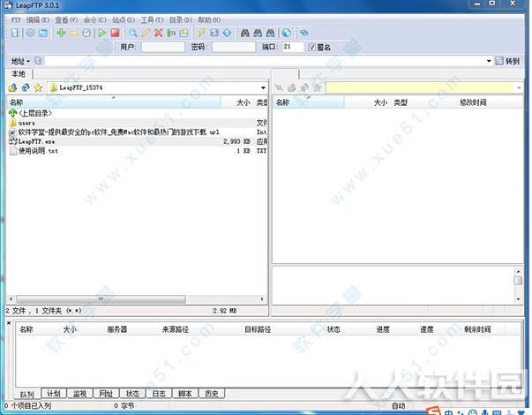Switch to the 监视 tab
Screen dimensions: 532x415
tap(80, 393)
